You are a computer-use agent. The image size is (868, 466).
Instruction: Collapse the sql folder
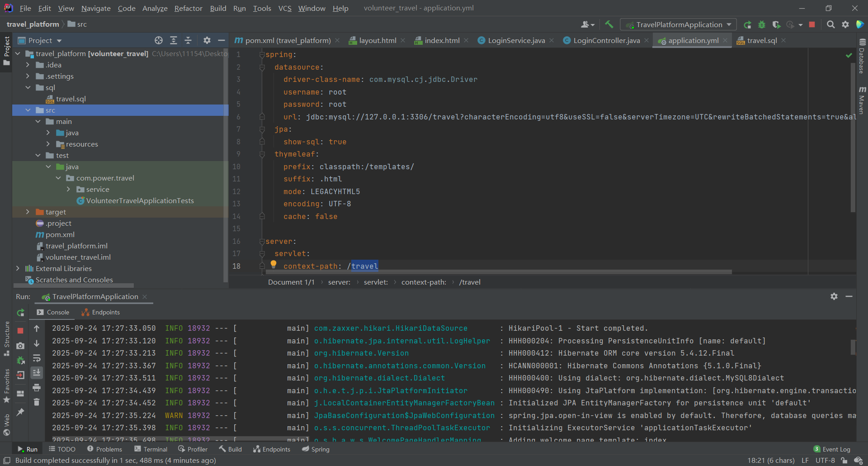pyautogui.click(x=28, y=87)
